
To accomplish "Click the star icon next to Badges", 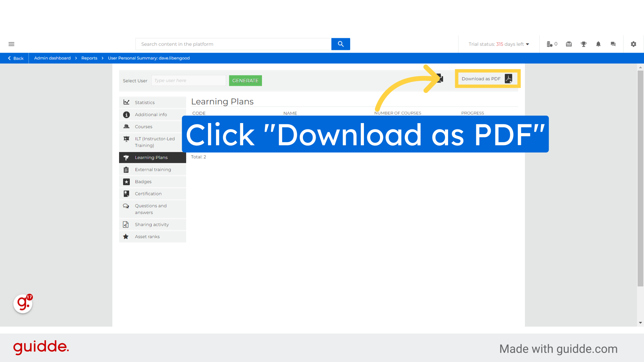I will [x=126, y=181].
